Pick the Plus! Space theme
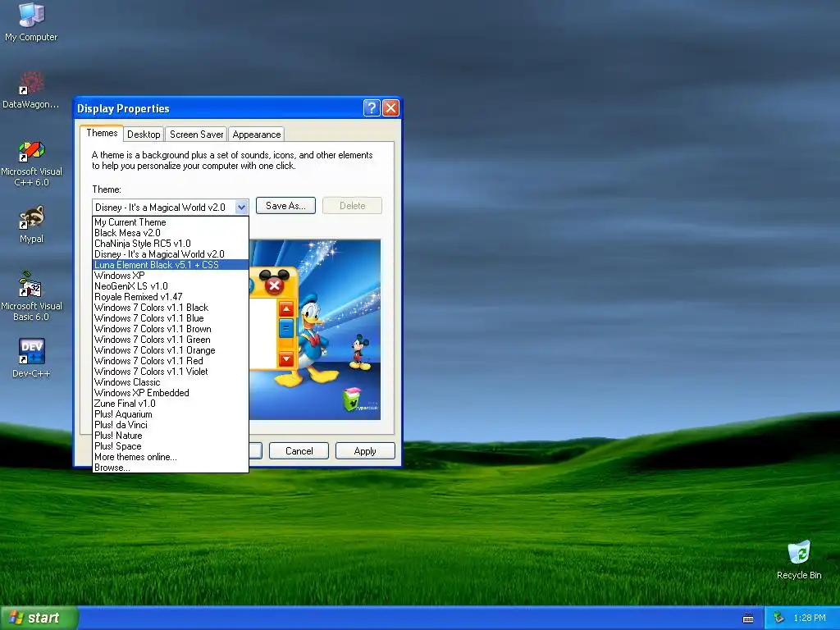This screenshot has width=840, height=630. [171, 446]
